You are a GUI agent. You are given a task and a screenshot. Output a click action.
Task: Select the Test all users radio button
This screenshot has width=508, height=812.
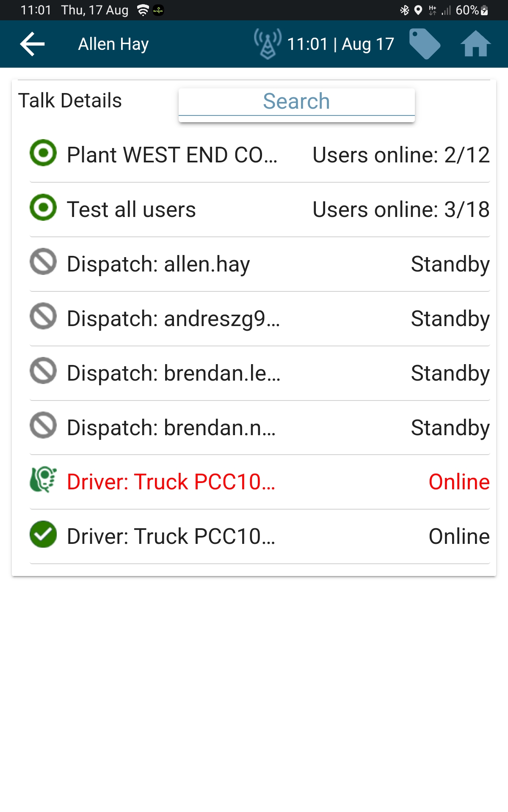pos(43,207)
